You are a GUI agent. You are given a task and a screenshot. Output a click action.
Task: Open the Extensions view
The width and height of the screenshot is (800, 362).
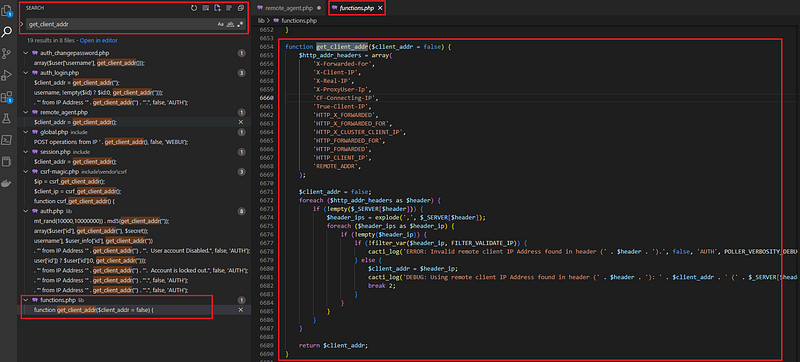pyautogui.click(x=7, y=97)
